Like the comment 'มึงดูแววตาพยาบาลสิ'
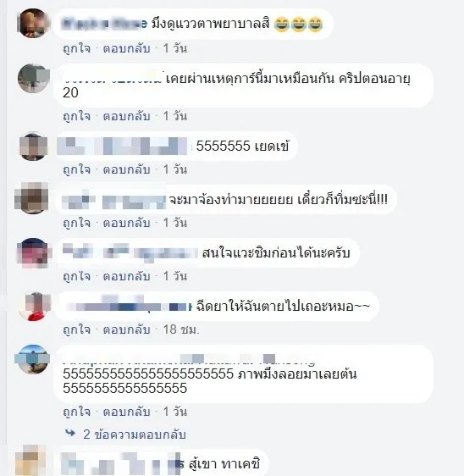 coord(76,48)
